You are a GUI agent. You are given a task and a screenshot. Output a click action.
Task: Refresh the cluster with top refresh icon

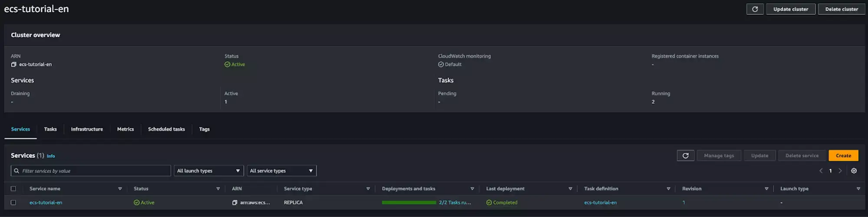(755, 9)
